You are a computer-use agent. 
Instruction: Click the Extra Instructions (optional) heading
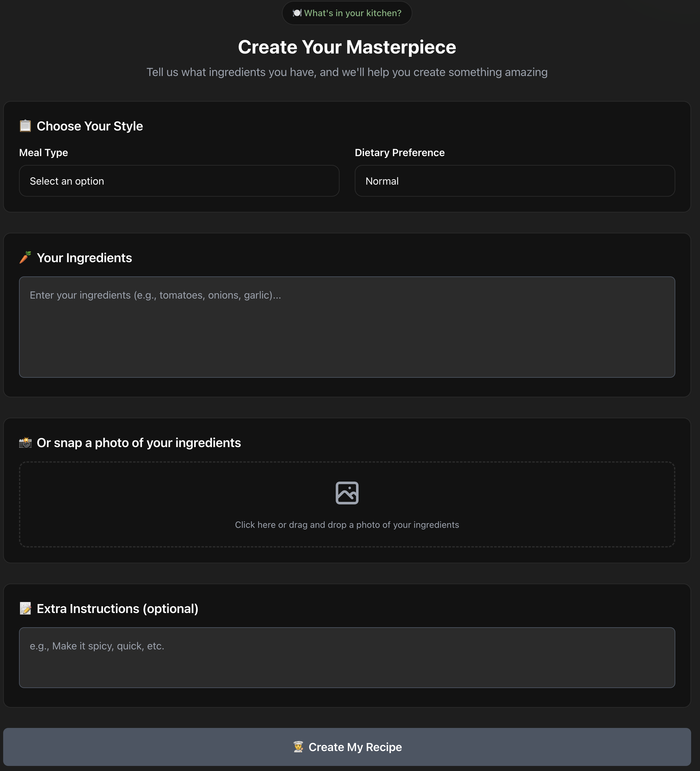pos(118,609)
